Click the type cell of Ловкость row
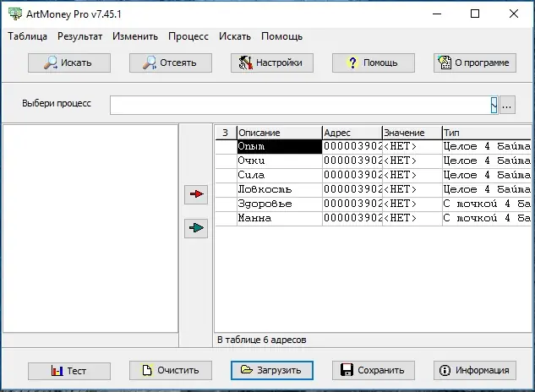Image resolution: width=535 pixels, height=392 pixels. pyautogui.click(x=487, y=189)
